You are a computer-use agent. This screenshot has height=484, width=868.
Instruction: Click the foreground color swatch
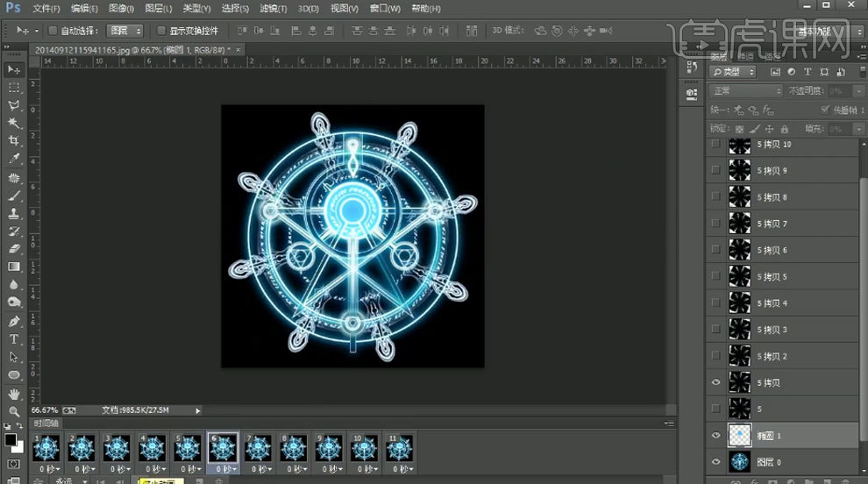11,439
